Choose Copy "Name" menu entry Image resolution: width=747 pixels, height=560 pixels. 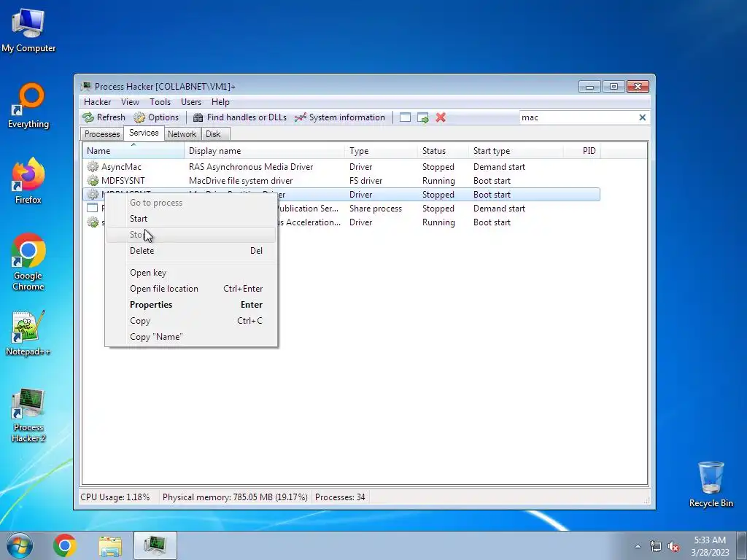tap(190, 337)
